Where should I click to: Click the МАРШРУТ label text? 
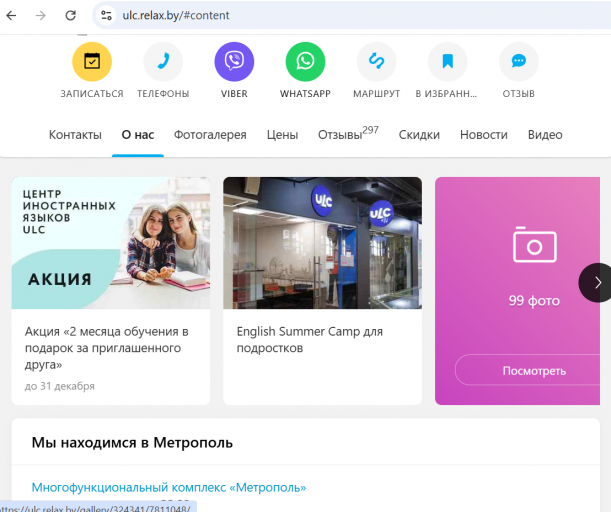pyautogui.click(x=376, y=94)
